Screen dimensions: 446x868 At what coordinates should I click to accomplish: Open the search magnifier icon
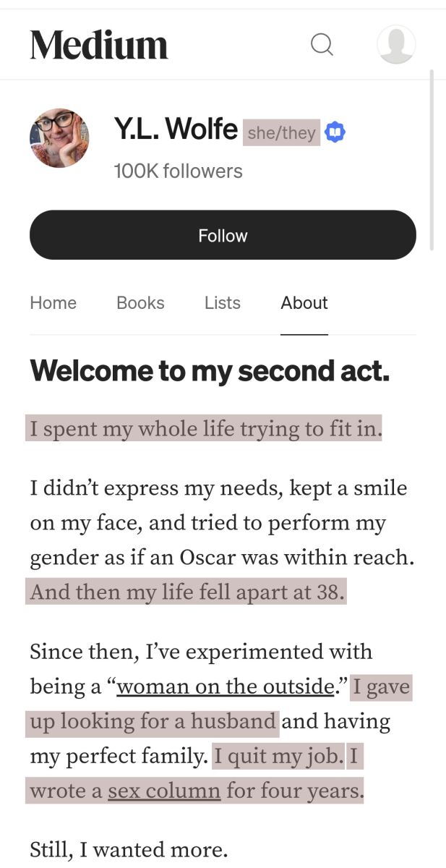(x=322, y=45)
